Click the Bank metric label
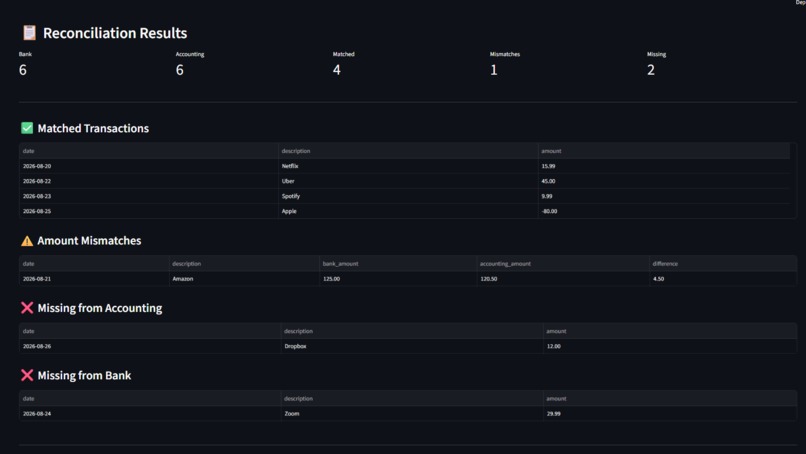The height and width of the screenshot is (454, 806). 25,54
